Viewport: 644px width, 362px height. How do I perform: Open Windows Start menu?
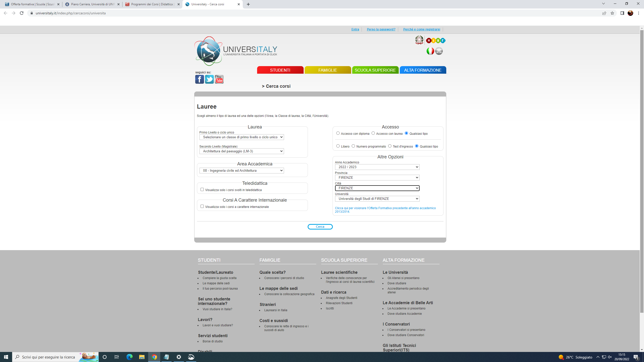pyautogui.click(x=6, y=357)
